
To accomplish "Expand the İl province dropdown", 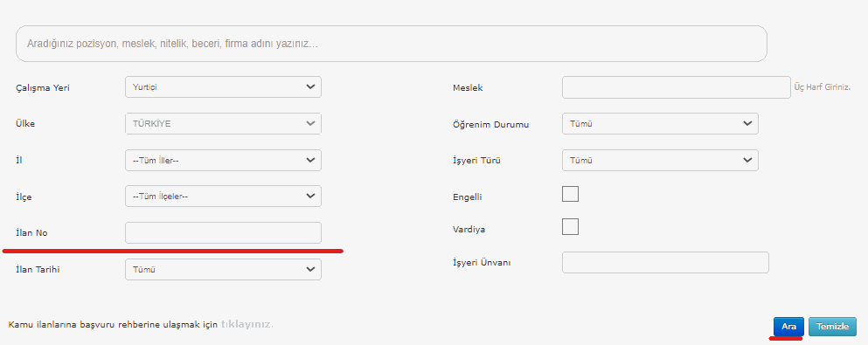I will pyautogui.click(x=223, y=161).
